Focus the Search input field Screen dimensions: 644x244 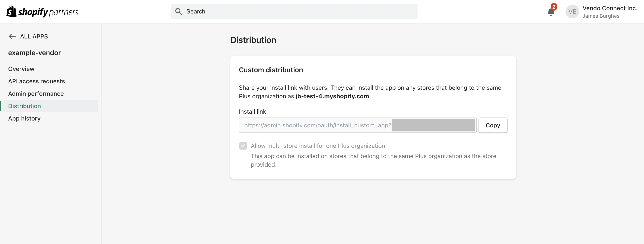tap(294, 12)
